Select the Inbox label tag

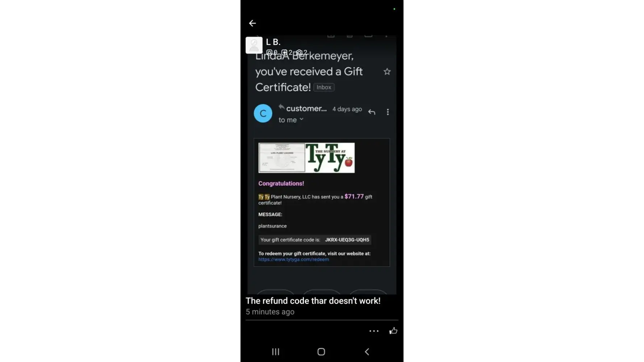[x=324, y=87]
